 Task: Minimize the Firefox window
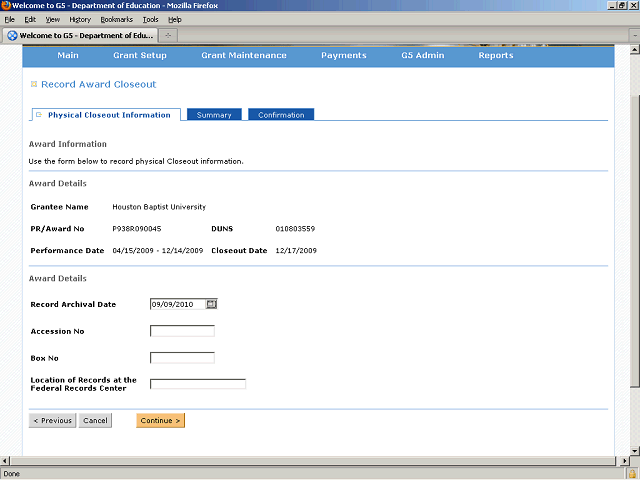pos(612,5)
